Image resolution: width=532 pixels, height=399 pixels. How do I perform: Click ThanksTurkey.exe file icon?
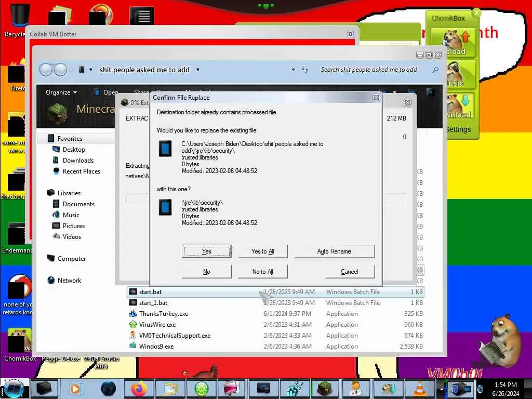133,313
